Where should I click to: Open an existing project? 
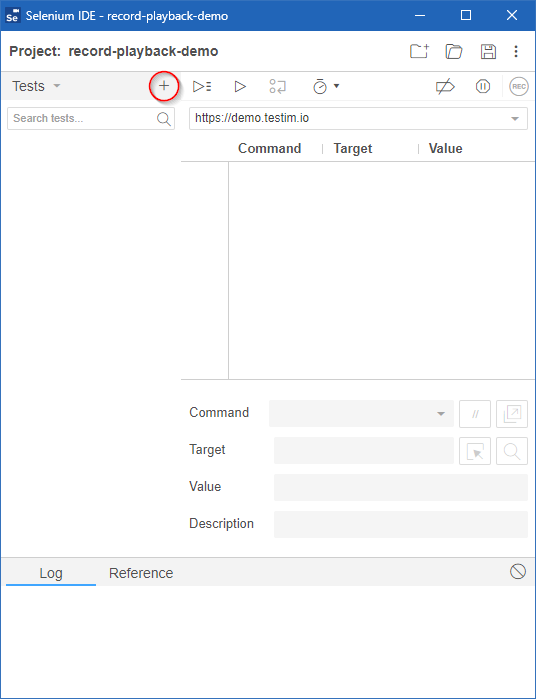tap(454, 51)
